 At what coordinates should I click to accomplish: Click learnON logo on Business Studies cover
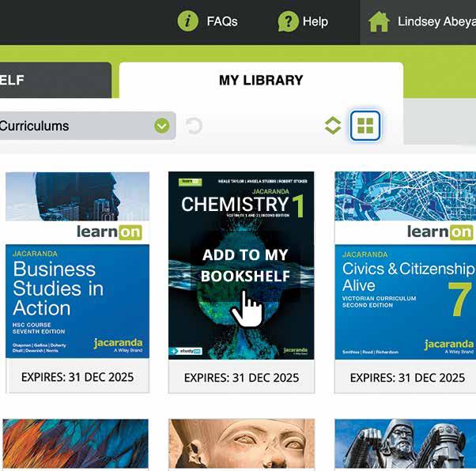tap(109, 232)
